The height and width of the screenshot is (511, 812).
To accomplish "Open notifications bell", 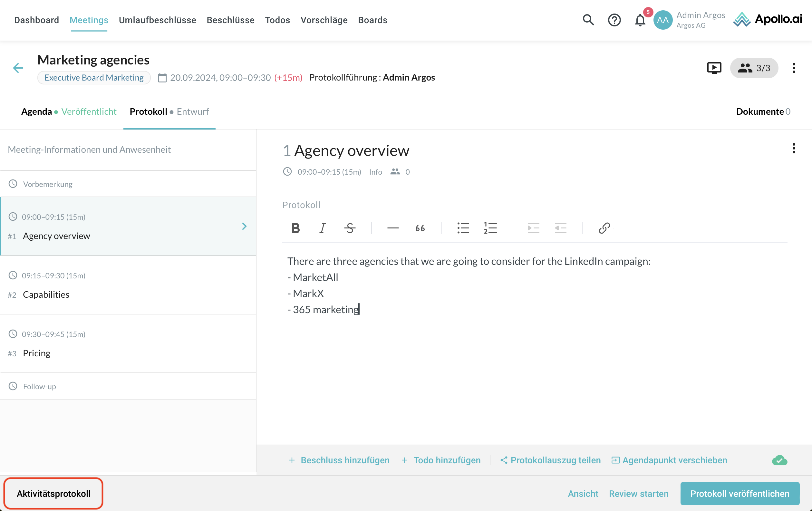I will (640, 20).
